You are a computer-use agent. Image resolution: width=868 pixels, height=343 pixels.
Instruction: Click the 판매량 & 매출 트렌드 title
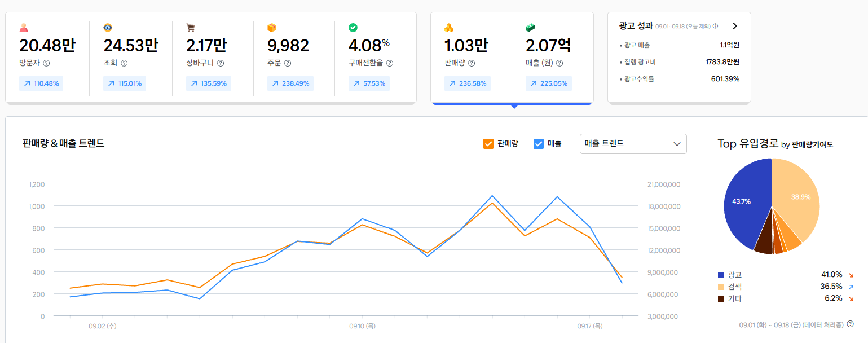point(64,143)
